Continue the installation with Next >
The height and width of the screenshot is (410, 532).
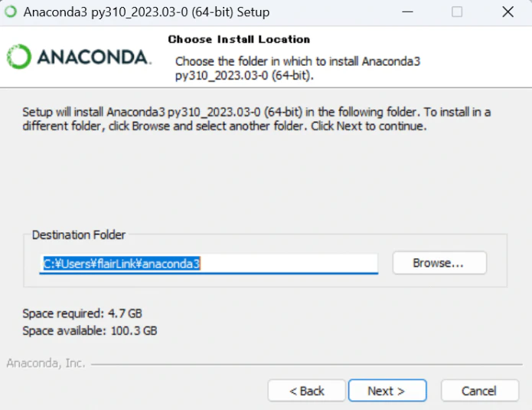[x=387, y=391]
